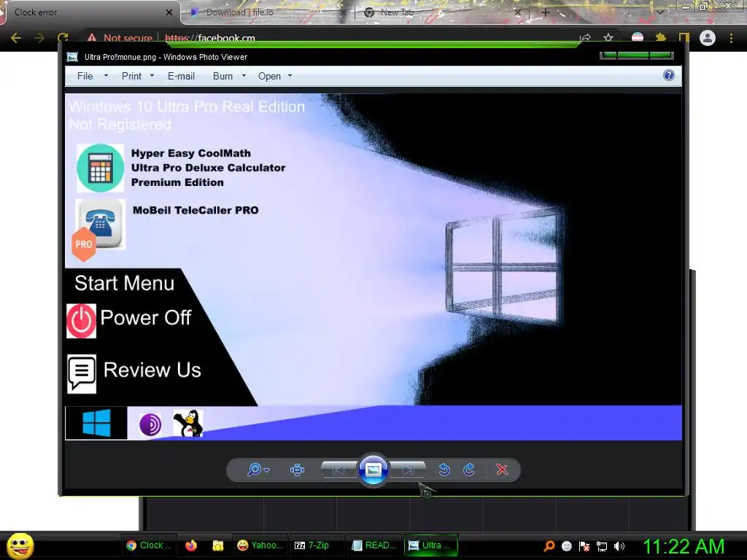The image size is (747, 560).
Task: Switch to the Download file.io tab
Action: [267, 12]
